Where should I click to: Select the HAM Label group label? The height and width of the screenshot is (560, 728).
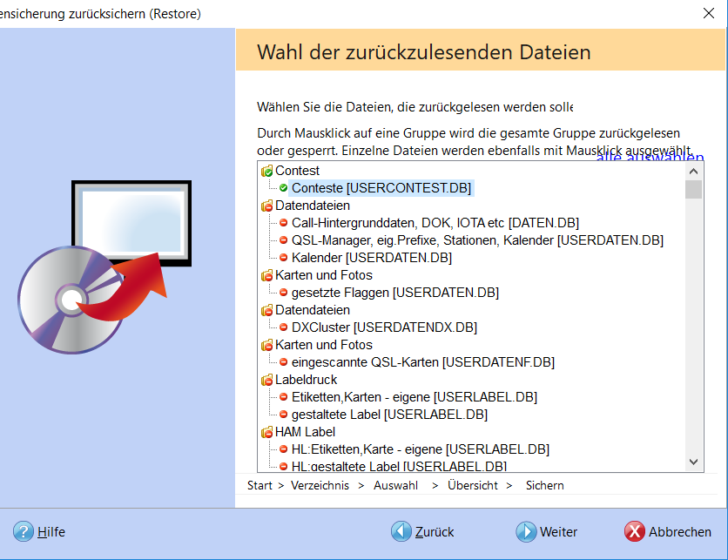click(305, 432)
